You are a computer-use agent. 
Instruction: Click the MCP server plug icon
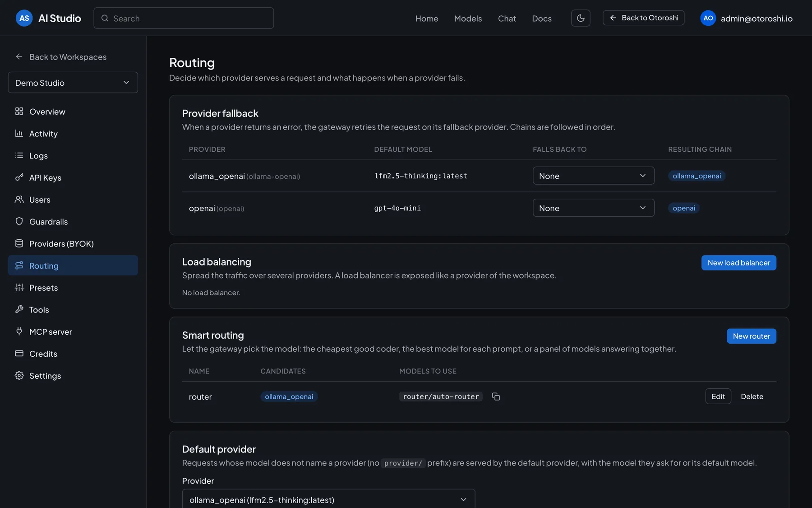(x=19, y=331)
